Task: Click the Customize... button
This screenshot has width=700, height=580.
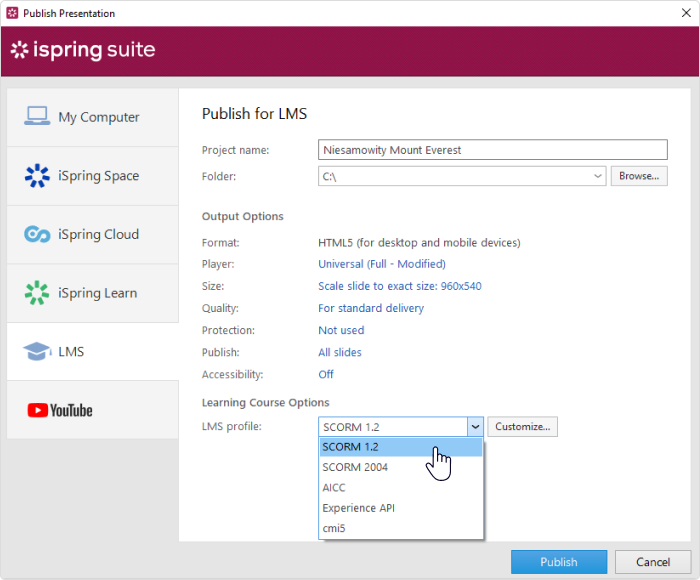Action: click(522, 426)
